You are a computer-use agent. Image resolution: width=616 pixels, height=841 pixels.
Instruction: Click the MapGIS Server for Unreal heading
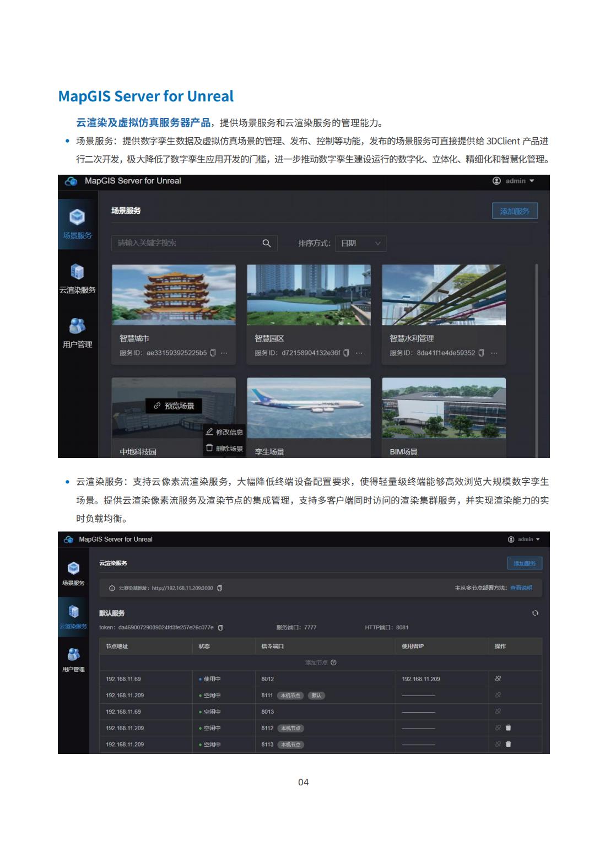pos(146,96)
